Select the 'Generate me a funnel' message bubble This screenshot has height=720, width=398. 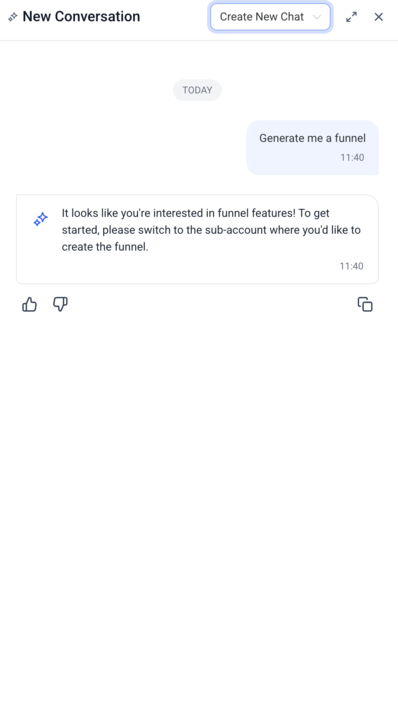(313, 147)
